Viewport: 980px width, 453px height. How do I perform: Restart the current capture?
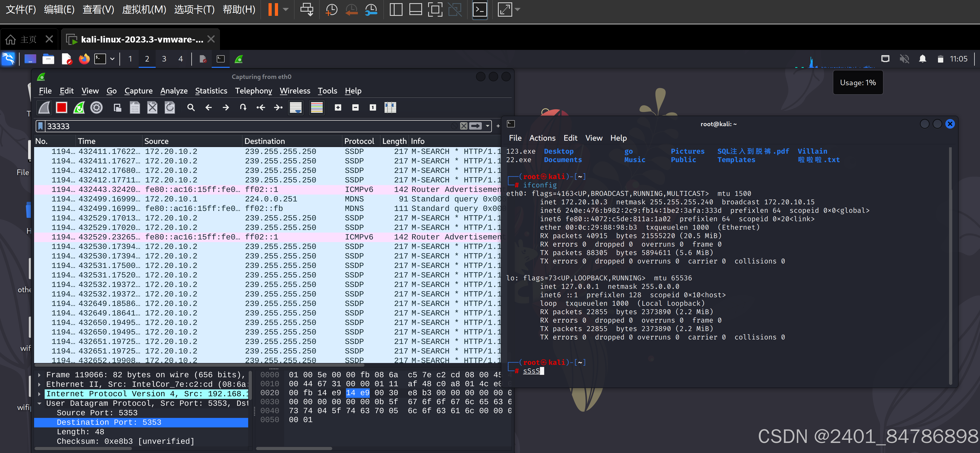coord(79,107)
